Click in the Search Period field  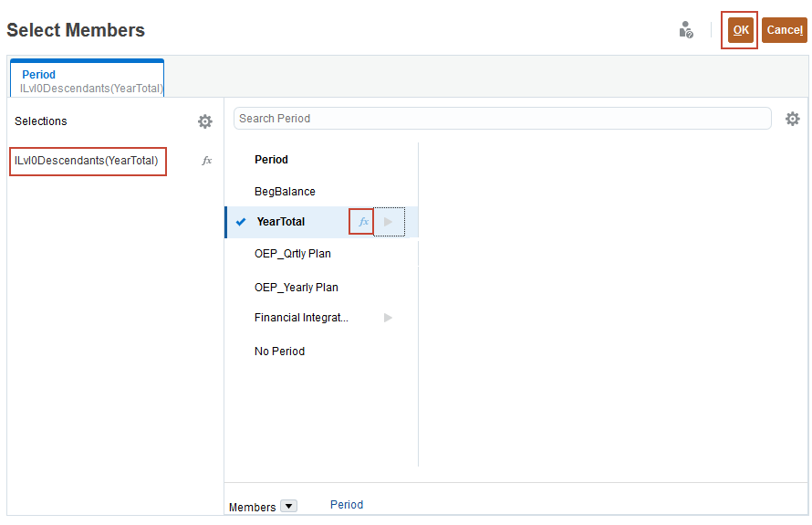502,119
